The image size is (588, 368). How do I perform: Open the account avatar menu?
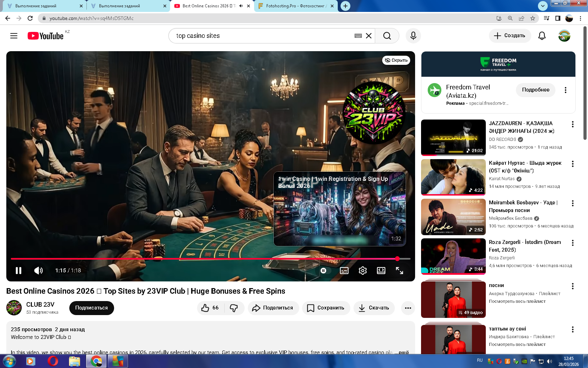point(564,36)
